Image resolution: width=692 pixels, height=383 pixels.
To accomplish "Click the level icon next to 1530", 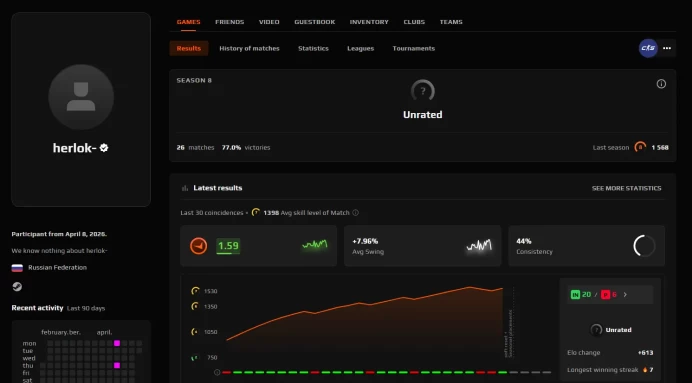I will (195, 291).
